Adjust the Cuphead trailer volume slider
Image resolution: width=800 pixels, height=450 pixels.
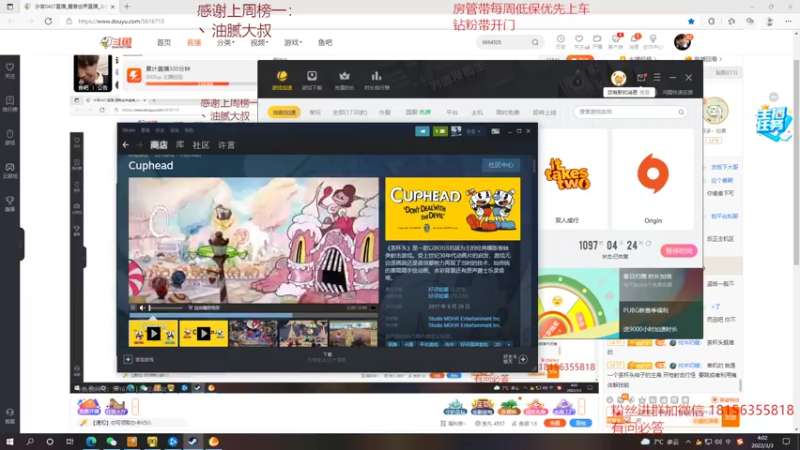click(165, 308)
